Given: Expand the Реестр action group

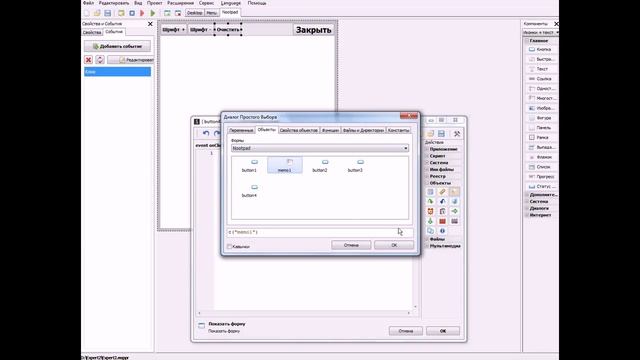Looking at the screenshot, I should (438, 176).
